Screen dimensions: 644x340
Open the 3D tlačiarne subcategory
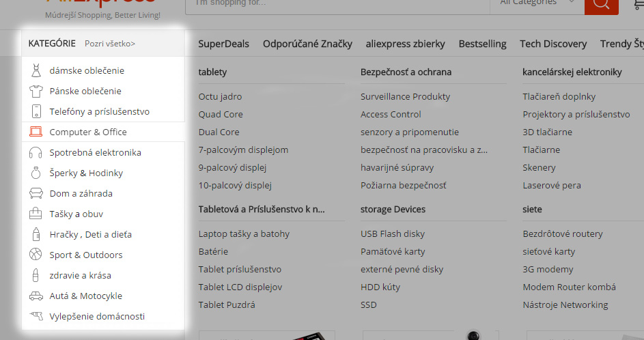pyautogui.click(x=548, y=132)
